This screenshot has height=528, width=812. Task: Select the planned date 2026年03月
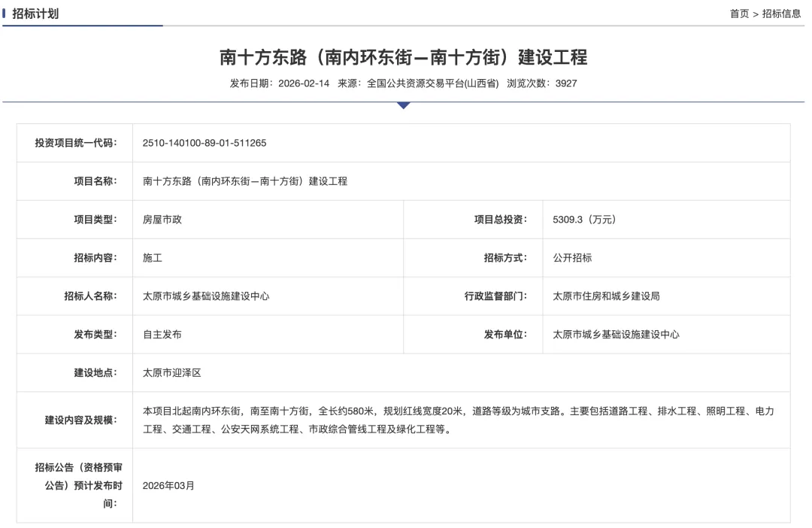(168, 486)
